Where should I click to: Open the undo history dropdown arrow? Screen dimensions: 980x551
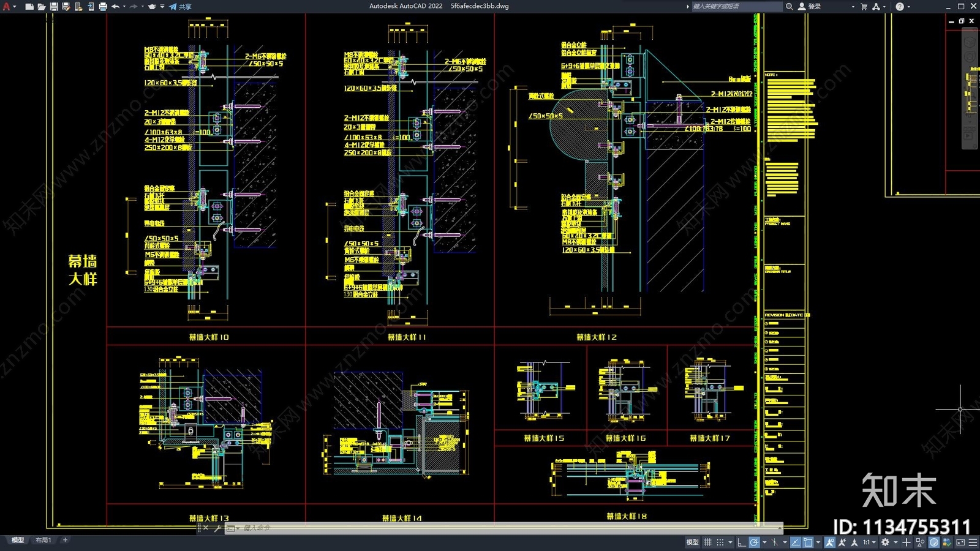click(124, 6)
